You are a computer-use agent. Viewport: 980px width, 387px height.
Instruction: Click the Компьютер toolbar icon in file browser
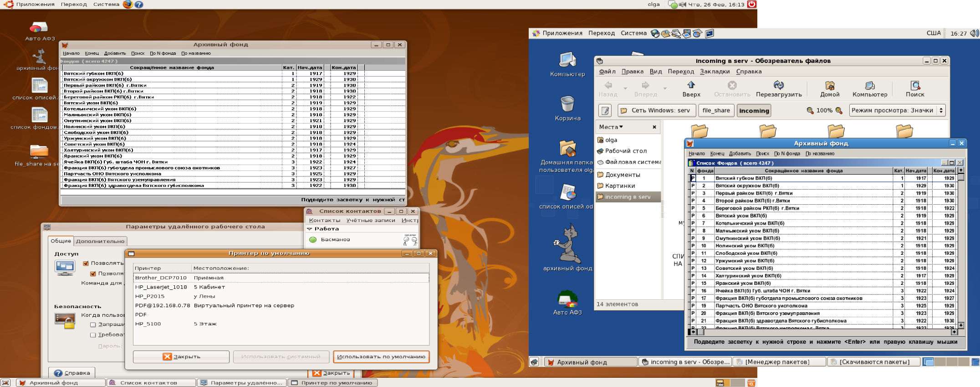pyautogui.click(x=869, y=86)
